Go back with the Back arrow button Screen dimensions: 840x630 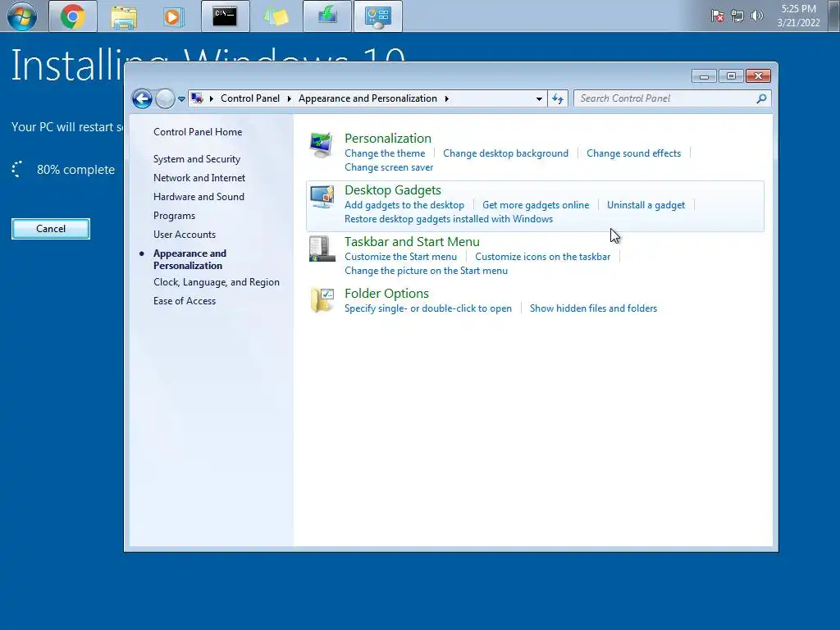142,98
